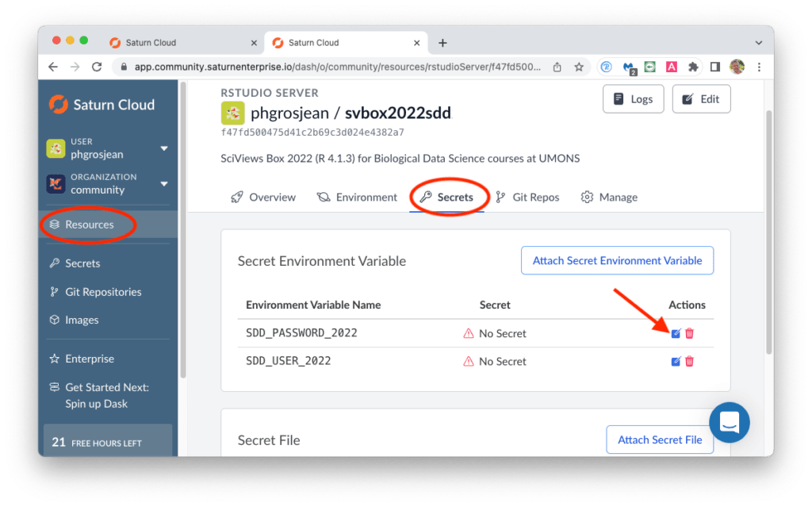The width and height of the screenshot is (812, 507).
Task: Click the Logs button
Action: click(634, 99)
